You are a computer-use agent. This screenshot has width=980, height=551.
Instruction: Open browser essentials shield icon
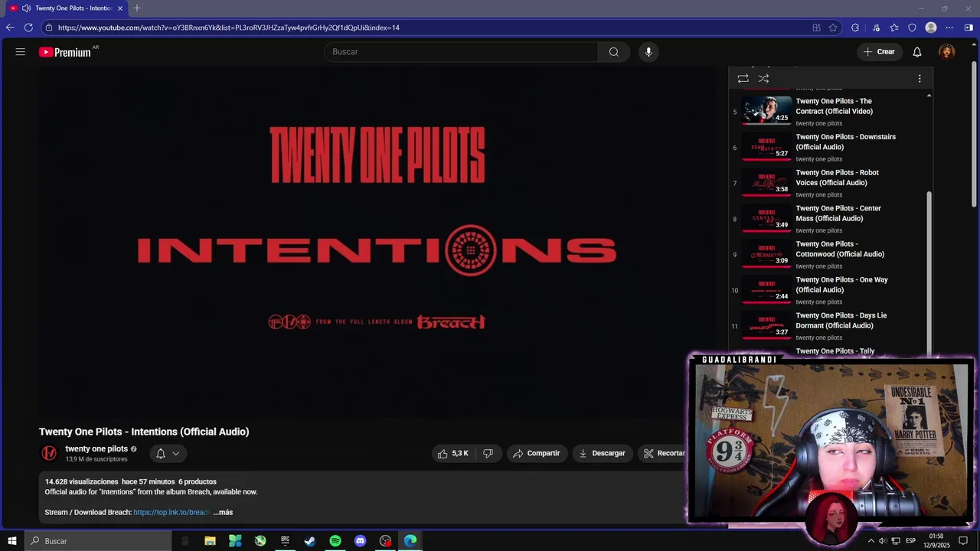[912, 28]
